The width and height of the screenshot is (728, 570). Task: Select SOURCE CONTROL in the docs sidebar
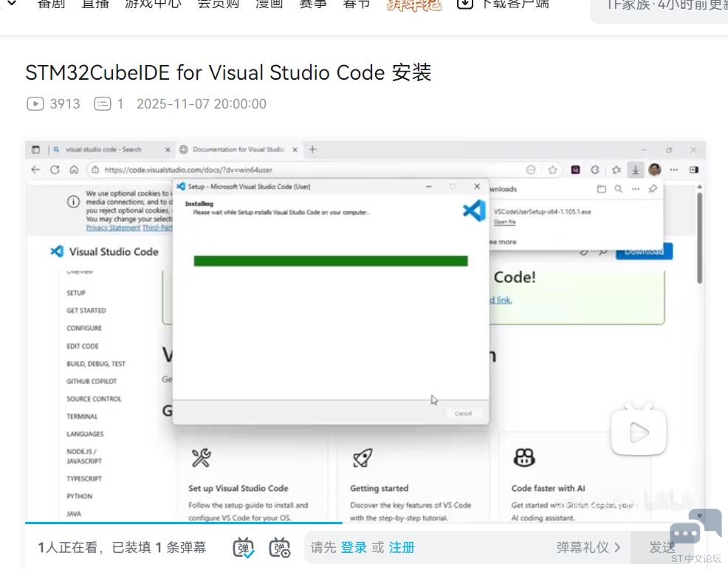95,399
